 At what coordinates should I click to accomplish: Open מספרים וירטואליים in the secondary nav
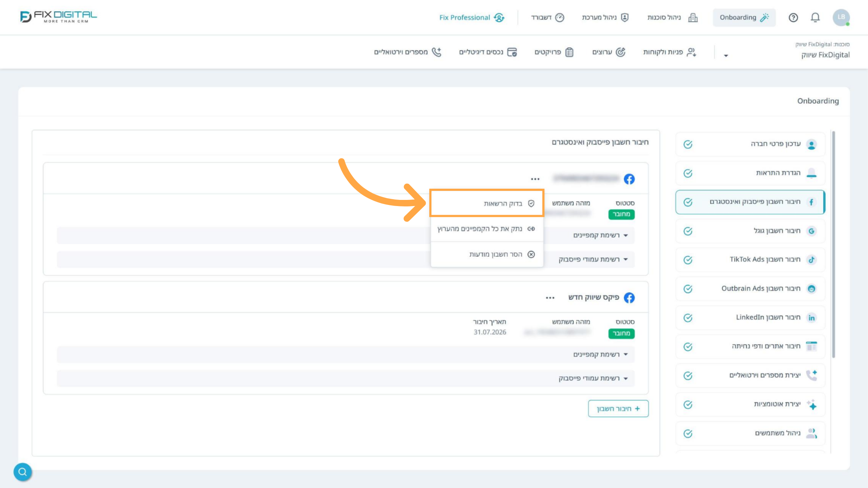tap(408, 52)
